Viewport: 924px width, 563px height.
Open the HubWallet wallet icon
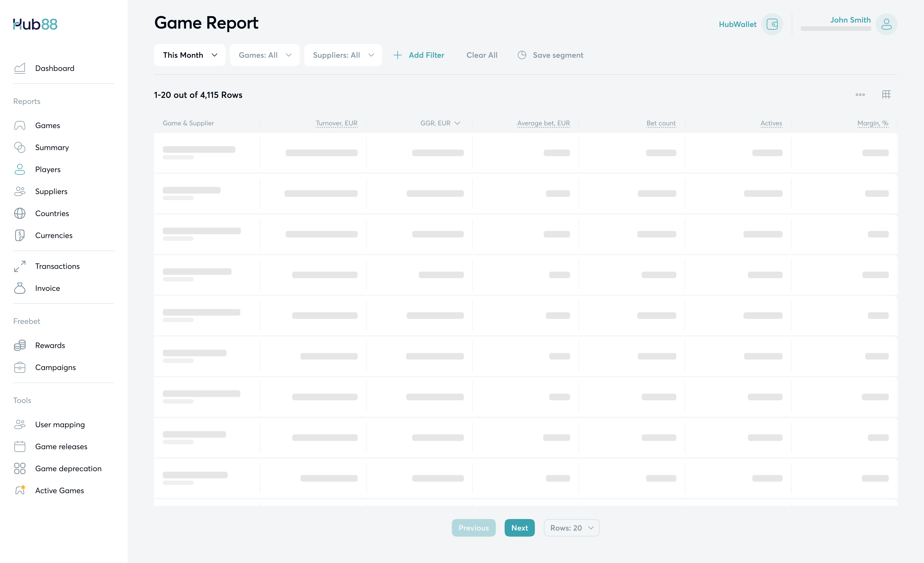772,24
